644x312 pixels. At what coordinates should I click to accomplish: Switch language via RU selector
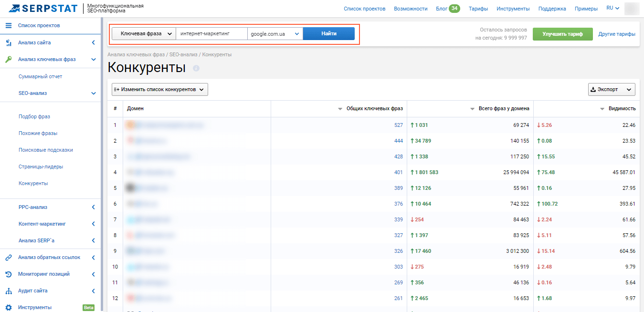pos(612,8)
